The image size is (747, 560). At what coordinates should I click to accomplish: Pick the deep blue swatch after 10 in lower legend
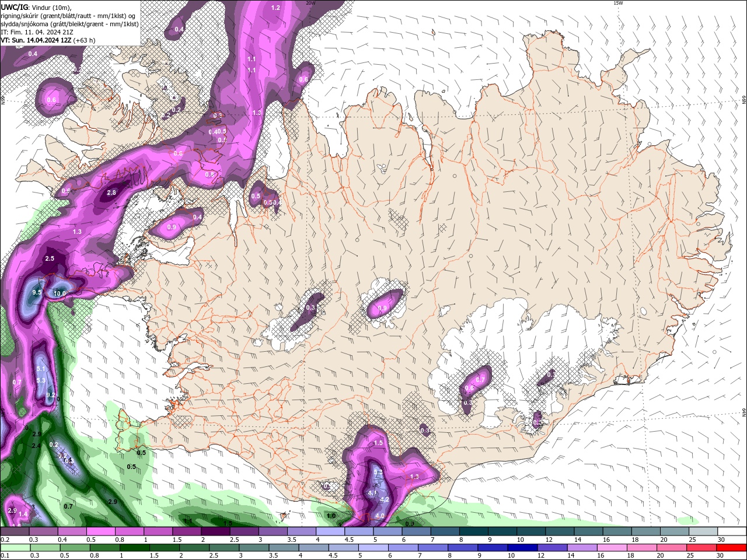click(x=521, y=548)
